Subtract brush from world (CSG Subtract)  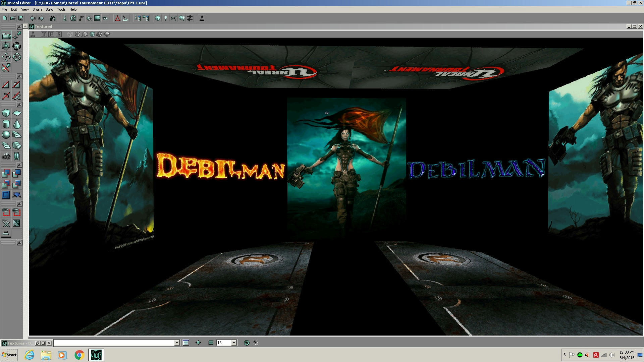click(x=17, y=173)
